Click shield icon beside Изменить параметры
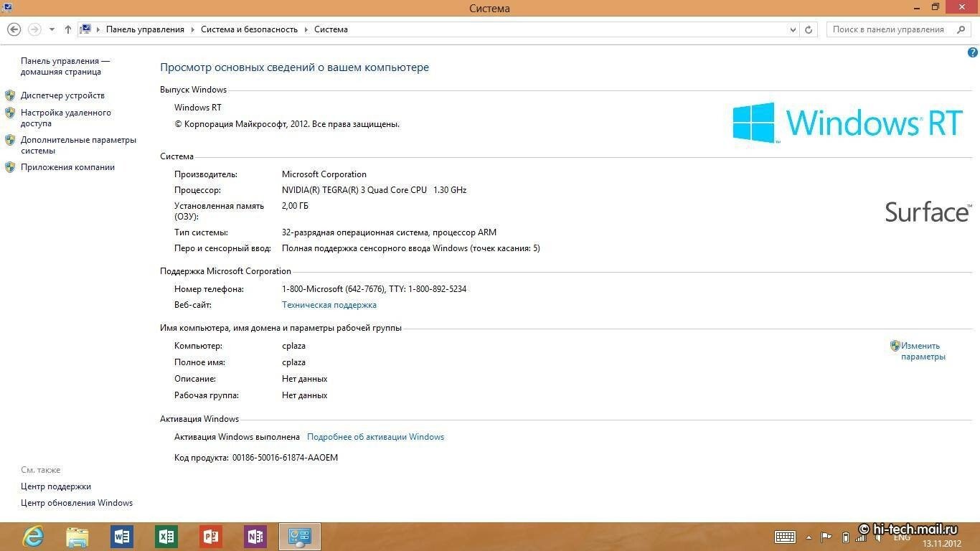Screen dimensions: 980x551 (x=895, y=346)
